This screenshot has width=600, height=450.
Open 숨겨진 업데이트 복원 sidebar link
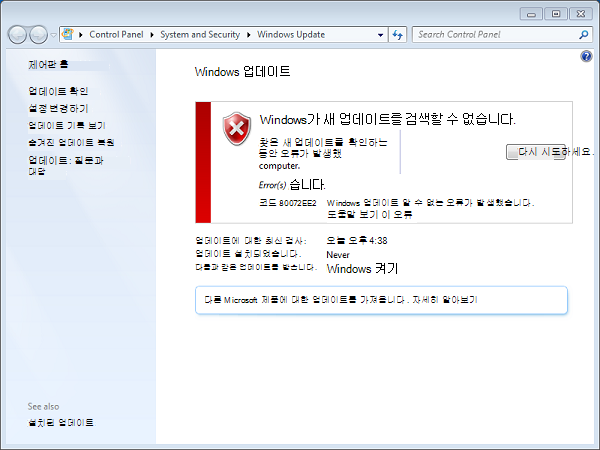[x=71, y=142]
